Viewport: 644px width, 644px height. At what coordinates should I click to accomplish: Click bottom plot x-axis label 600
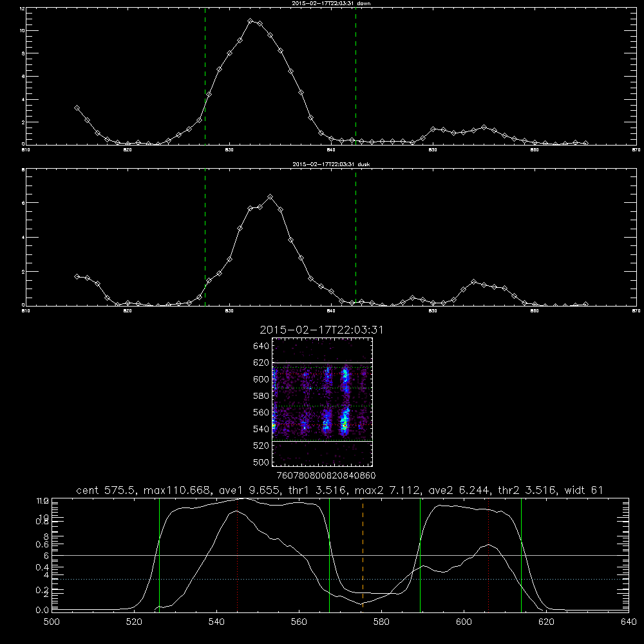point(464,622)
